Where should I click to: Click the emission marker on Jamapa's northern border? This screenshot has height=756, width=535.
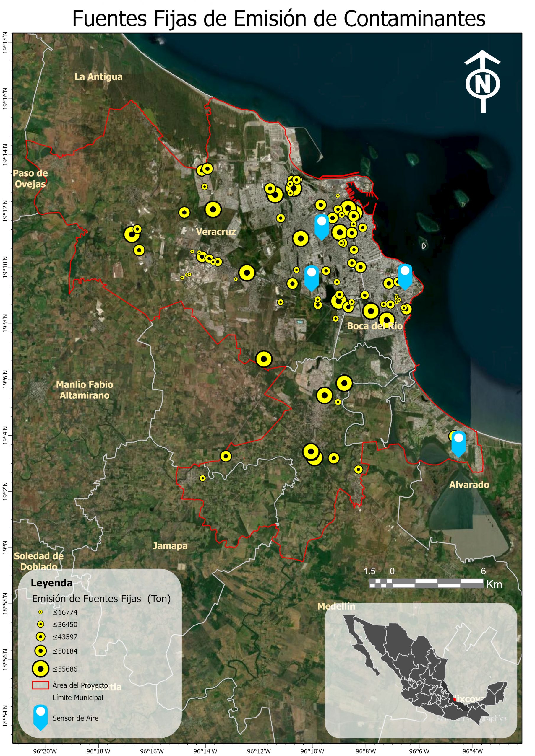click(226, 456)
